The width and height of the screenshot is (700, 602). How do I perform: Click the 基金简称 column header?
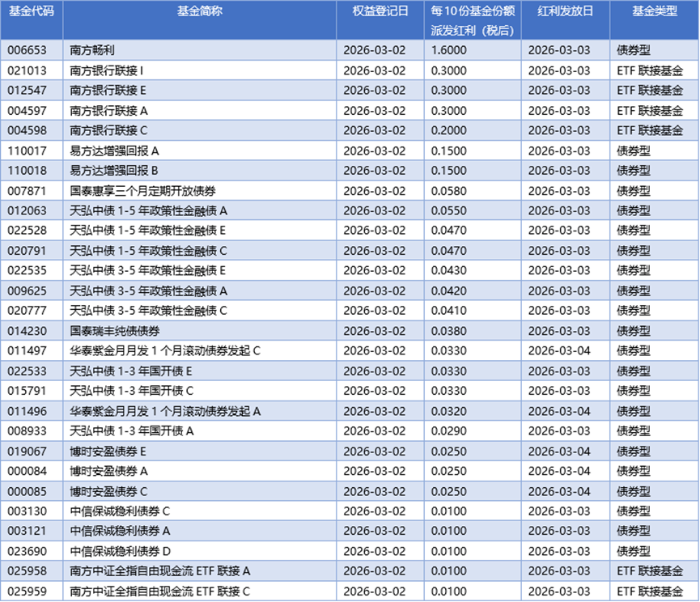[x=200, y=11]
